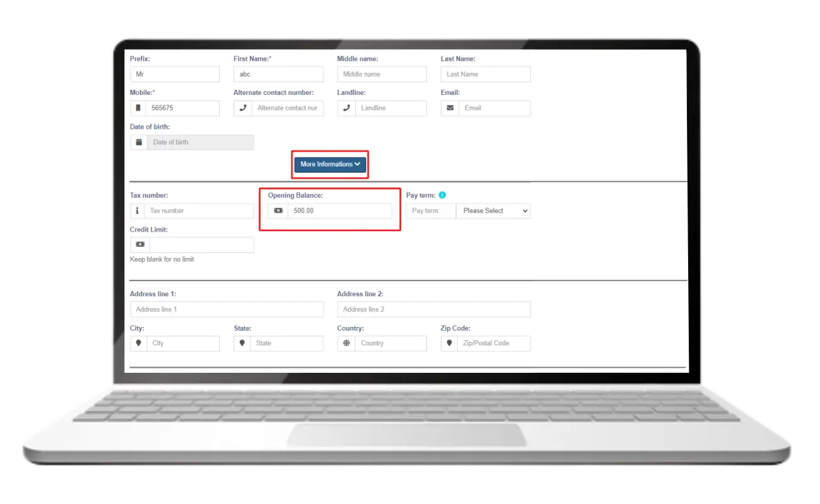
Task: Click the Opening Balance input showing 500.00
Action: (x=339, y=211)
